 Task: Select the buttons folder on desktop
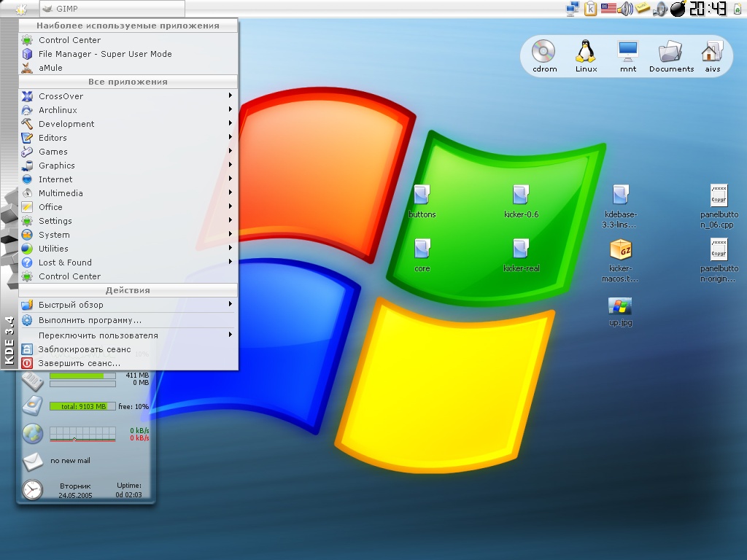point(422,201)
